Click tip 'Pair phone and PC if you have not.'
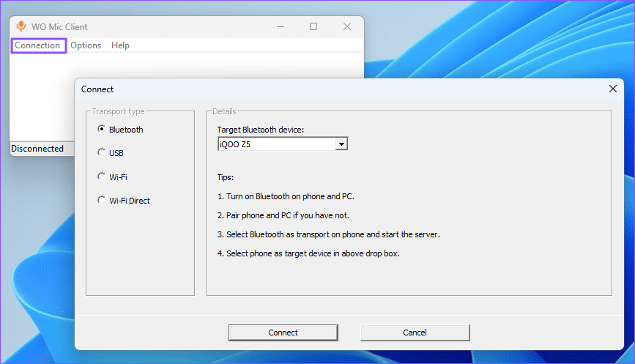 click(x=283, y=215)
